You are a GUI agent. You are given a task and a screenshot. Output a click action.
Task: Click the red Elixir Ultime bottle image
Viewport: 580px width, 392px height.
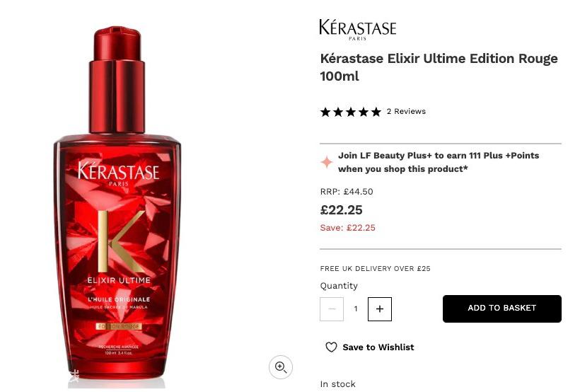coord(117,204)
